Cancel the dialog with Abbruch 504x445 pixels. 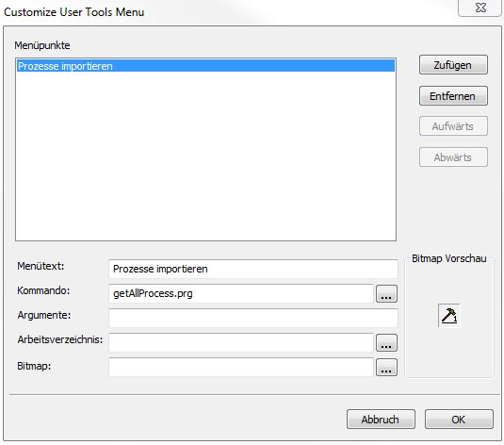pos(381,420)
